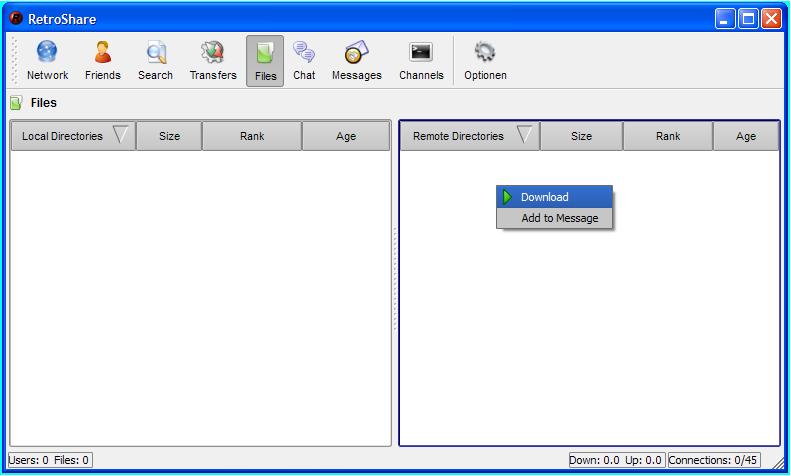
Task: Click the splitter handle between directory panes
Action: point(395,279)
